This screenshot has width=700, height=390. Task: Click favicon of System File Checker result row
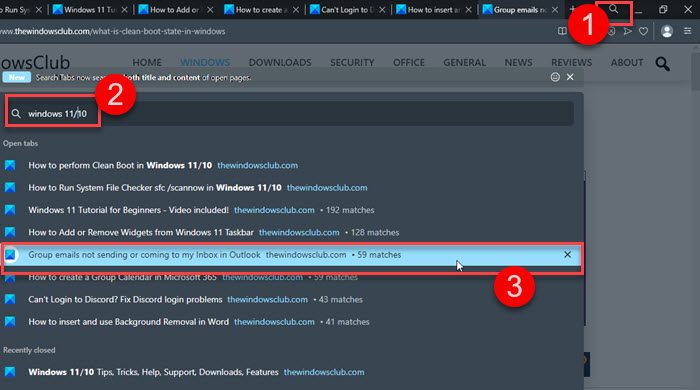click(x=10, y=187)
